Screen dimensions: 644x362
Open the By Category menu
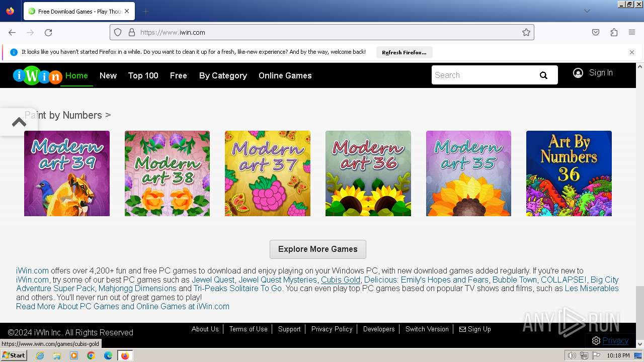[x=223, y=75]
